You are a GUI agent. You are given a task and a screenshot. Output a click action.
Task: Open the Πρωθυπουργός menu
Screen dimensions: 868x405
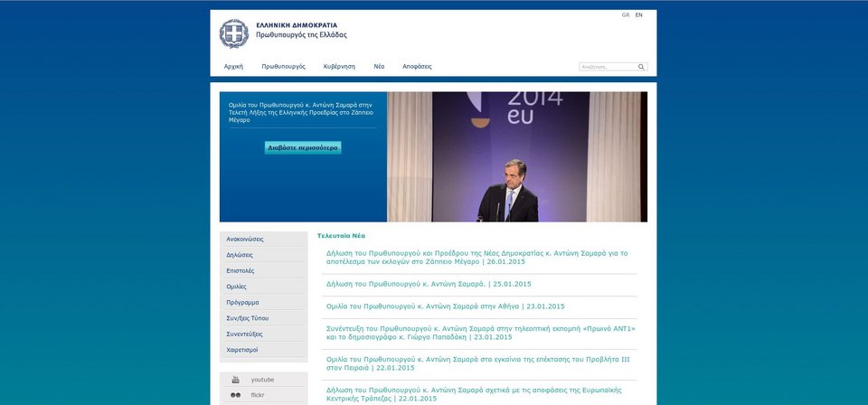(283, 67)
